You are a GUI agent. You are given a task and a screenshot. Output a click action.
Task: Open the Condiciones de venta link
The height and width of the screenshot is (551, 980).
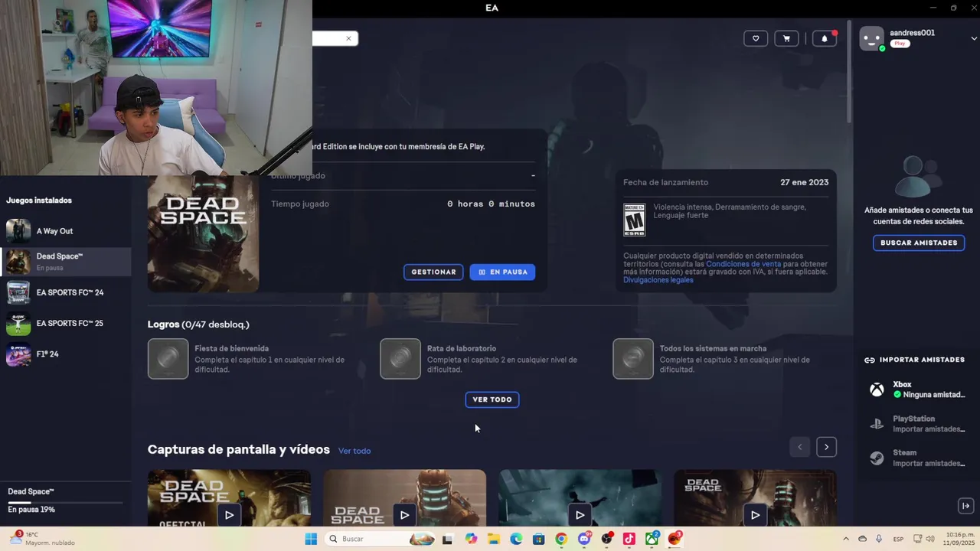click(x=743, y=264)
